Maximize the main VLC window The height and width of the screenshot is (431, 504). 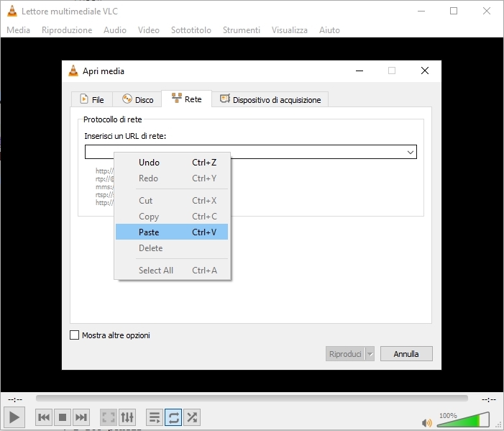point(454,11)
